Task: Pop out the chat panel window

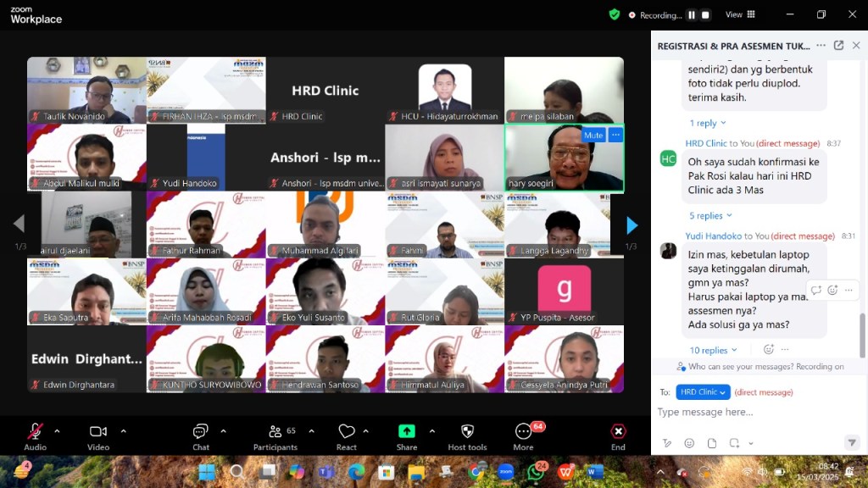Action: point(838,46)
